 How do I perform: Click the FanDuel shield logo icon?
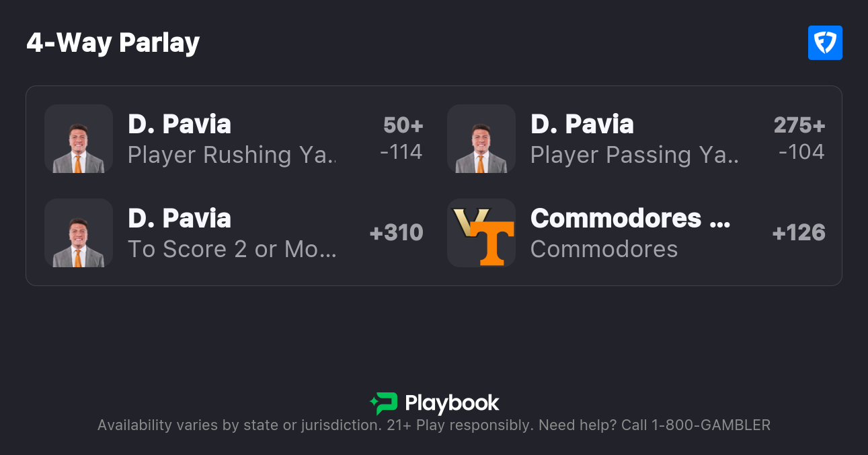pyautogui.click(x=825, y=43)
